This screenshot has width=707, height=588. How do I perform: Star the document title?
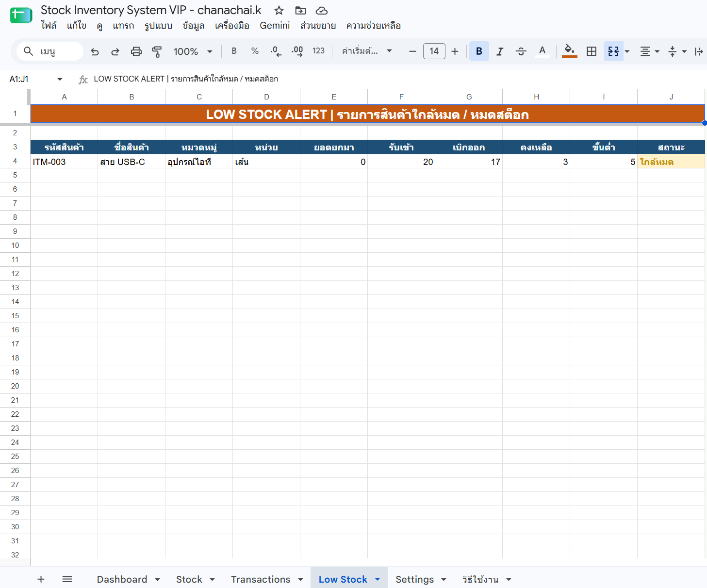pyautogui.click(x=279, y=10)
